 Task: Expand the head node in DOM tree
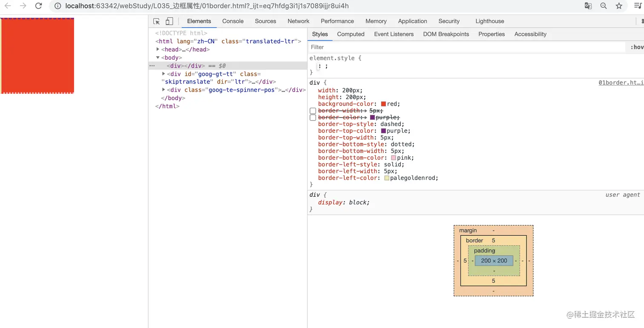158,49
